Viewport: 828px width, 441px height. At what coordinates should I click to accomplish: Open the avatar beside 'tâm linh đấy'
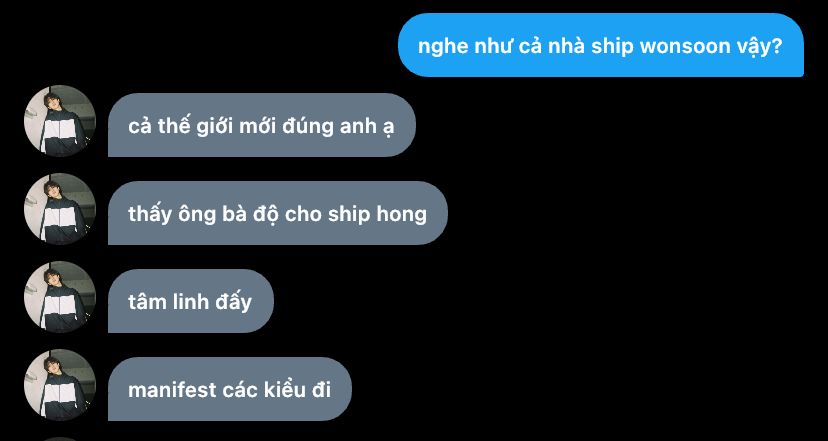click(60, 297)
